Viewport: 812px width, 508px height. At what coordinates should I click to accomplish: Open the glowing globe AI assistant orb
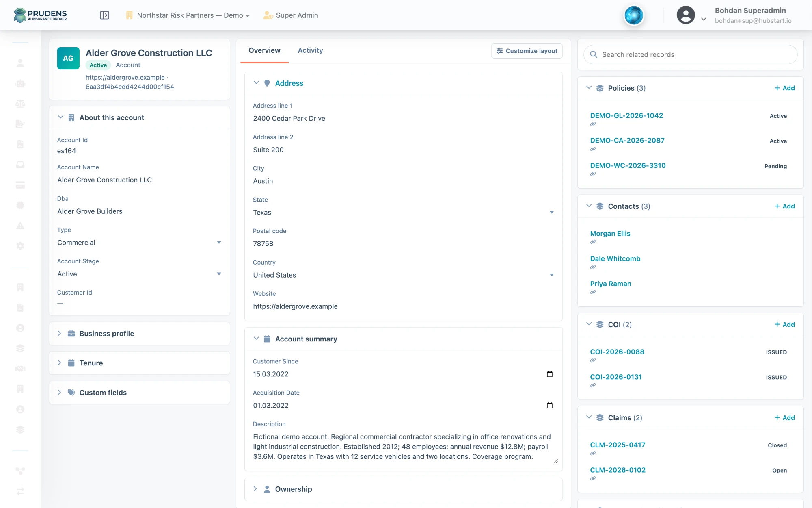point(634,15)
